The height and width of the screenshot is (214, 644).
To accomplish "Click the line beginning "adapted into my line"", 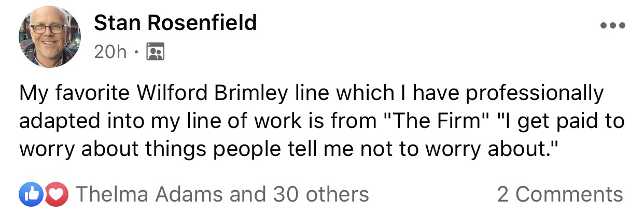I will click(321, 122).
